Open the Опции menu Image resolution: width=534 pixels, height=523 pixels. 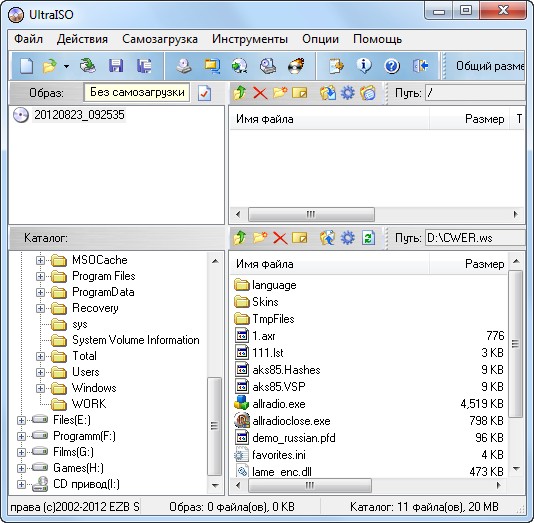point(320,39)
